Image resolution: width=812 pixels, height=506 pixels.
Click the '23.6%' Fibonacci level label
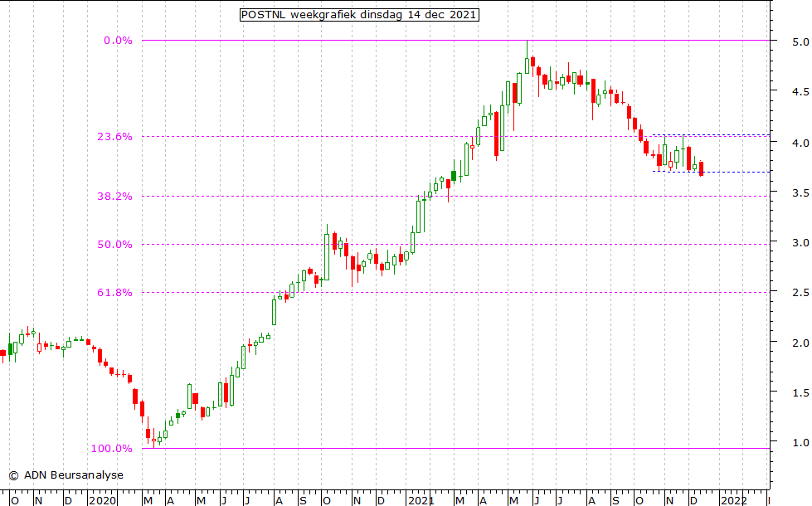pyautogui.click(x=115, y=137)
